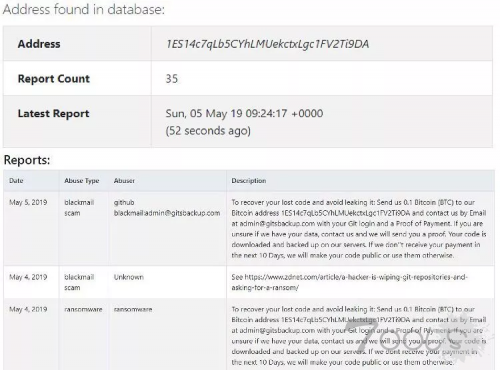The image size is (500, 370).
Task: Click the Latest Report label
Action: pos(53,114)
